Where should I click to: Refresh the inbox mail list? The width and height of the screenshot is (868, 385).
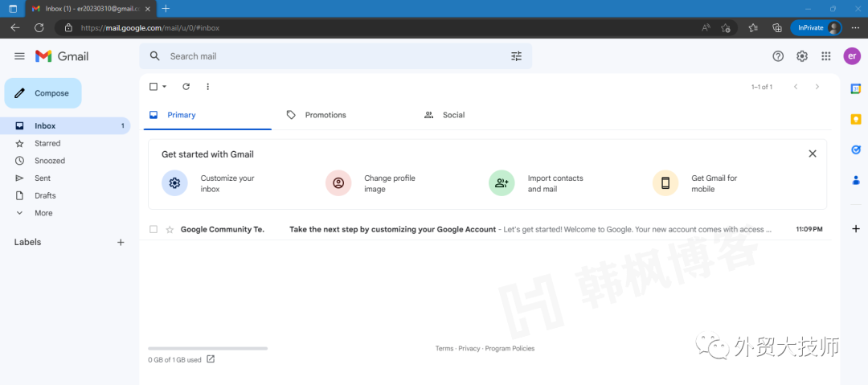[186, 87]
